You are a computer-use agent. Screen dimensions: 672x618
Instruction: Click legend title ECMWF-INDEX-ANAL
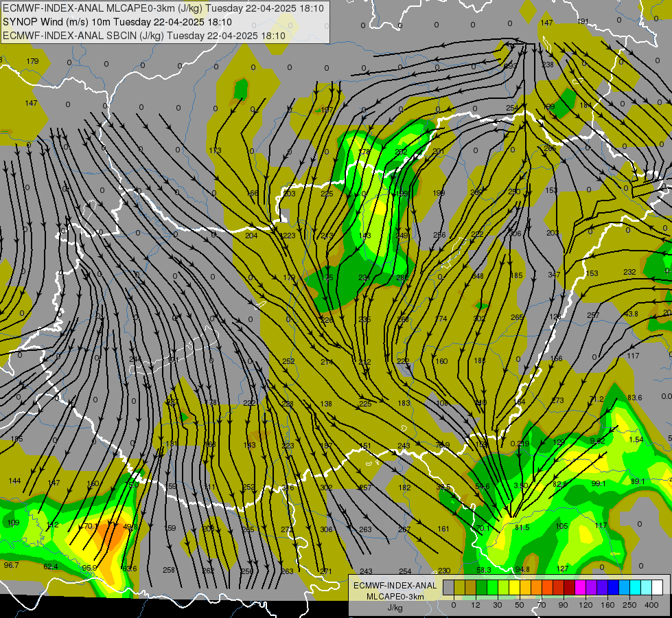point(395,586)
